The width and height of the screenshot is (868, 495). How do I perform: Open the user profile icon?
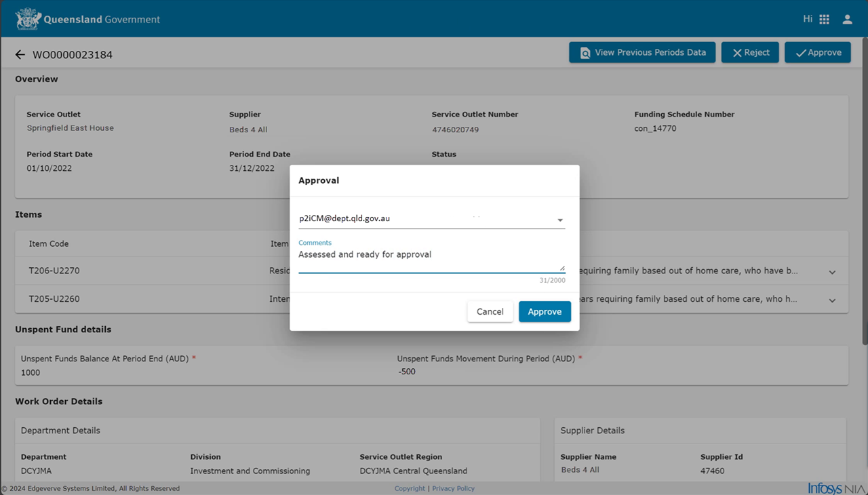[x=847, y=19]
